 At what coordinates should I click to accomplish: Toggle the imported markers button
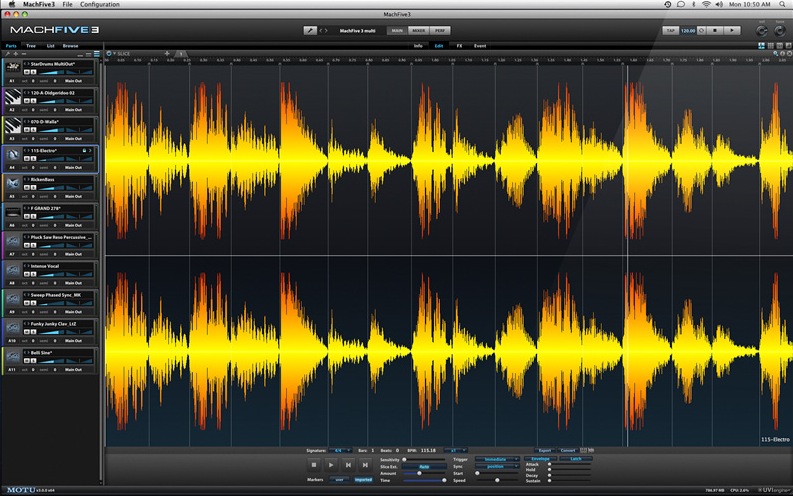point(363,479)
